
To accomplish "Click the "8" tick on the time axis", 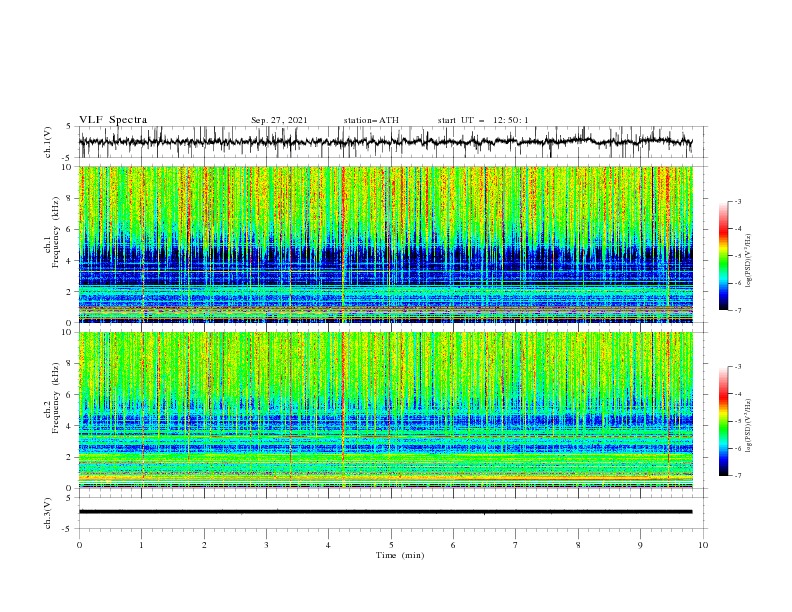I will (578, 545).
